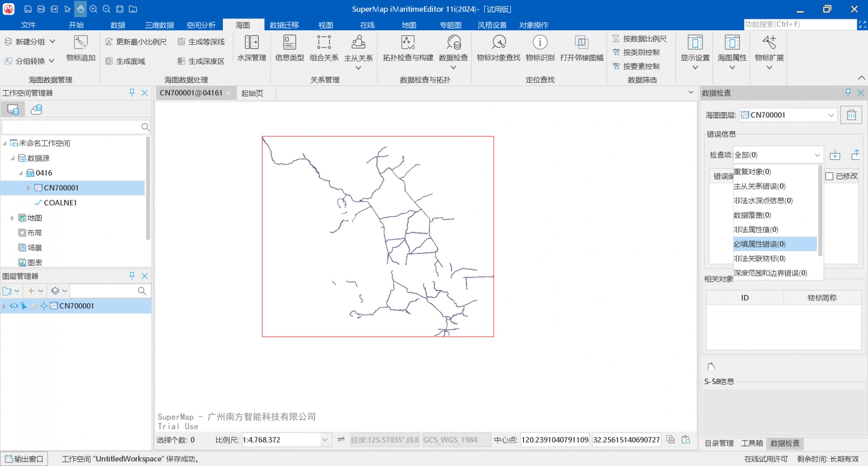Open 海图属性 dropdown

pyautogui.click(x=732, y=68)
